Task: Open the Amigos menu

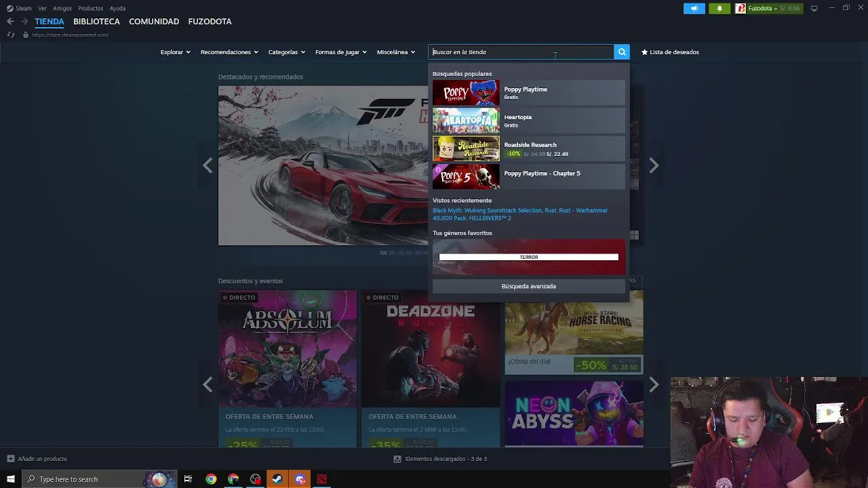Action: click(x=62, y=8)
